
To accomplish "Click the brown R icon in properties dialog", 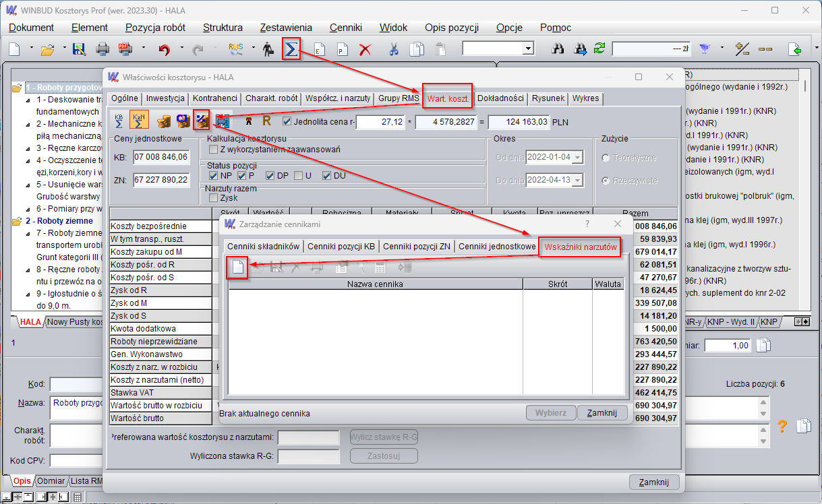I will 266,121.
